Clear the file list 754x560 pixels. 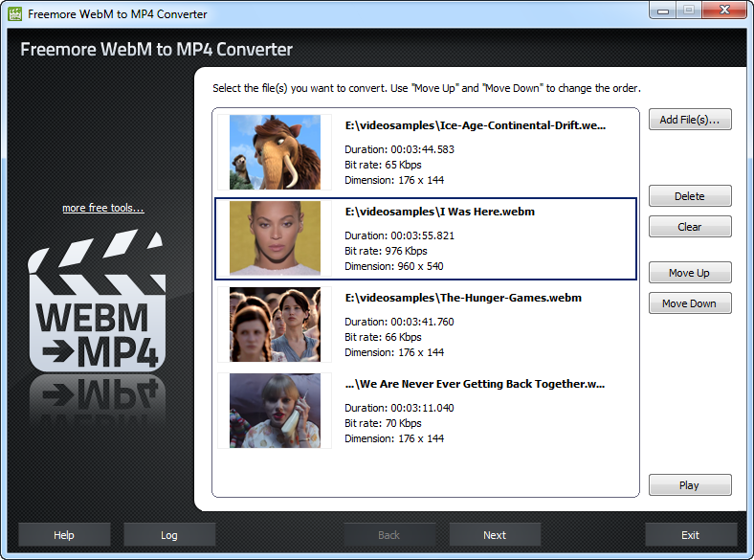(x=690, y=227)
